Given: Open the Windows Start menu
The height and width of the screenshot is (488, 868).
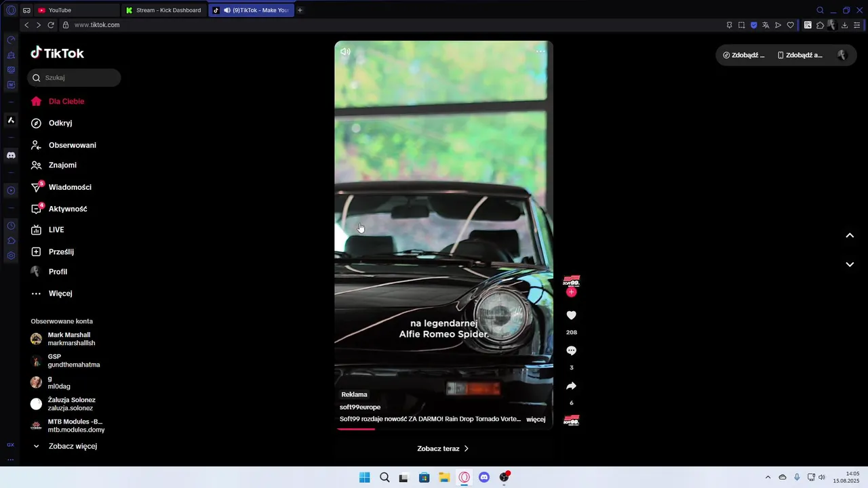Looking at the screenshot, I should [x=365, y=477].
